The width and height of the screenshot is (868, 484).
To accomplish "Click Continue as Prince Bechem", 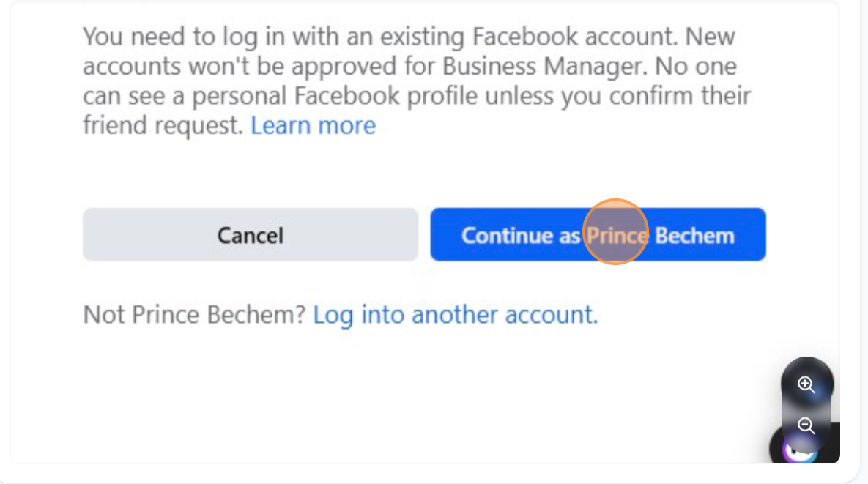I will [598, 235].
